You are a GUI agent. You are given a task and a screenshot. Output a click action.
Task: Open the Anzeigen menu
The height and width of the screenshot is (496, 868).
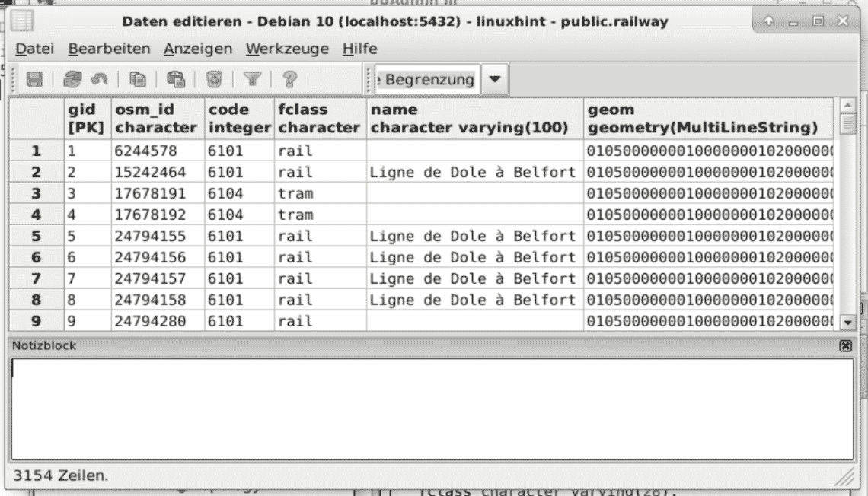coord(198,49)
